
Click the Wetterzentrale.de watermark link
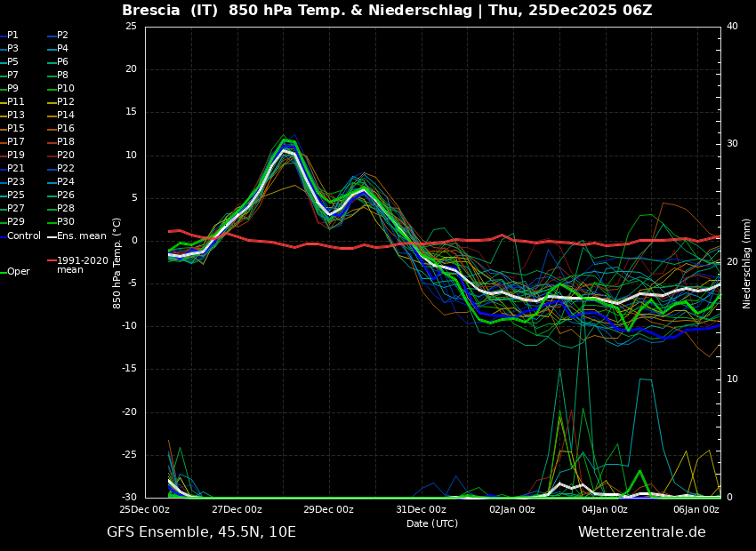click(641, 532)
